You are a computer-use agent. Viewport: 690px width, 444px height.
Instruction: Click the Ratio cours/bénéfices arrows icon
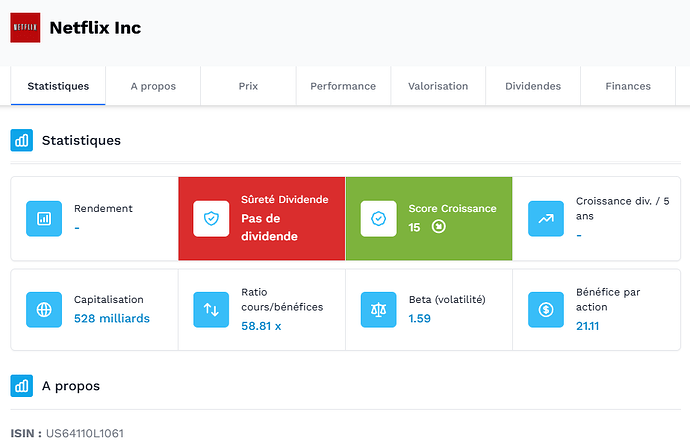[x=211, y=310]
